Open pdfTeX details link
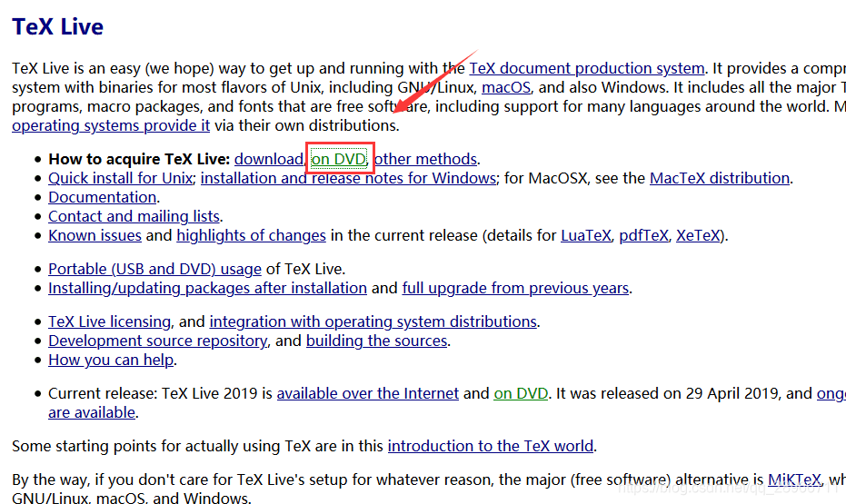 coord(643,235)
